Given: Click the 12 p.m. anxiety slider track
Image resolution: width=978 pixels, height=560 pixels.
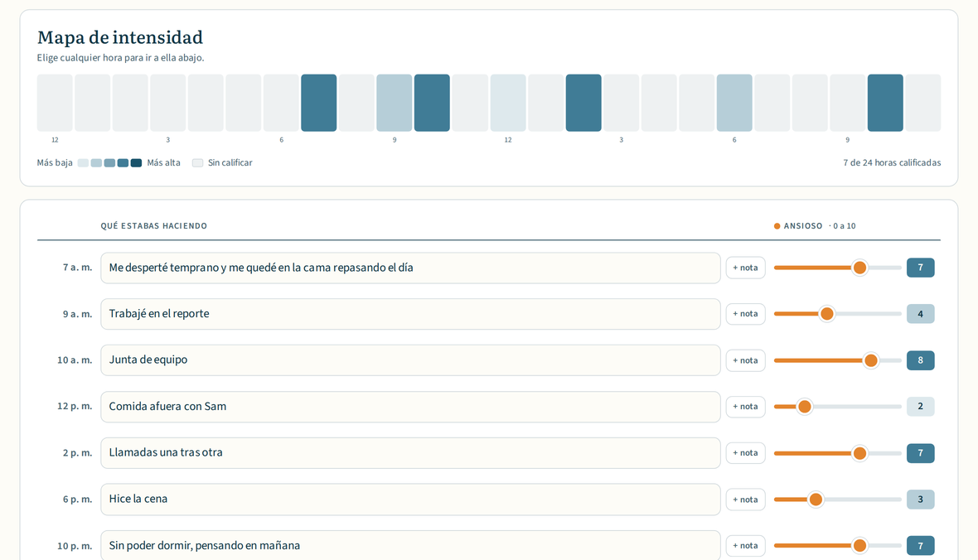Looking at the screenshot, I should [838, 407].
